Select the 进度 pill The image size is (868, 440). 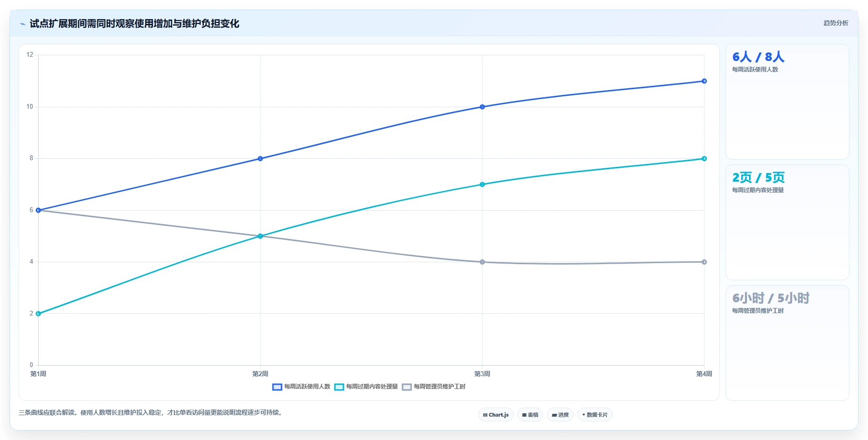pyautogui.click(x=560, y=415)
